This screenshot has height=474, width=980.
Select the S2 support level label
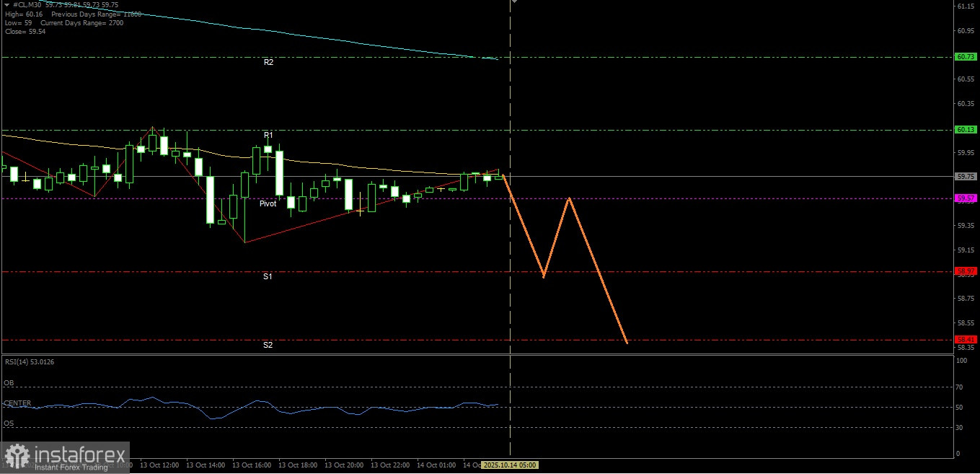268,345
